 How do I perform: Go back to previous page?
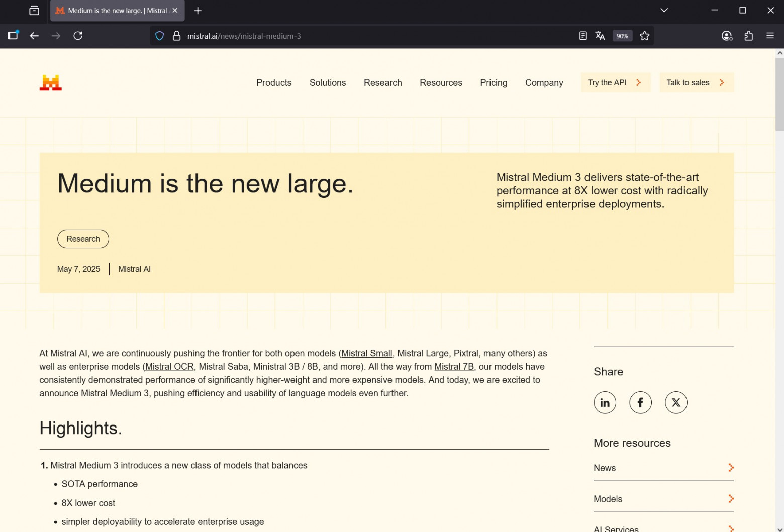(x=34, y=36)
